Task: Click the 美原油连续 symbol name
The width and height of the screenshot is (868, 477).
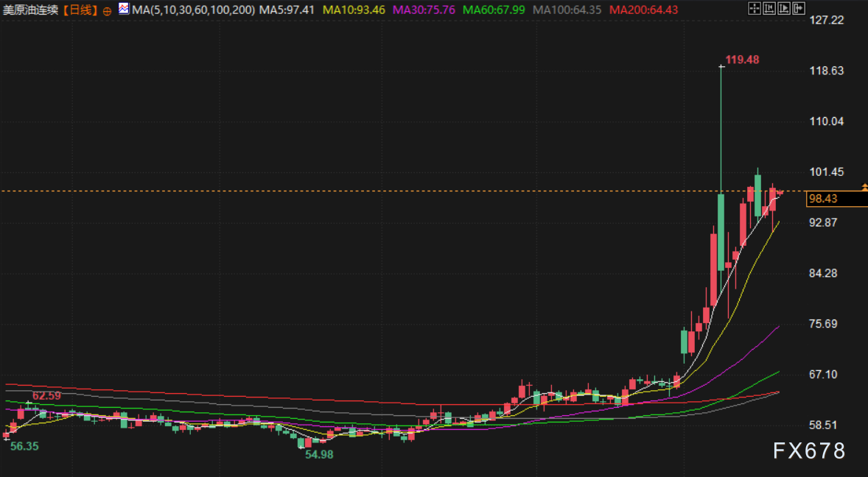Action: tap(31, 10)
